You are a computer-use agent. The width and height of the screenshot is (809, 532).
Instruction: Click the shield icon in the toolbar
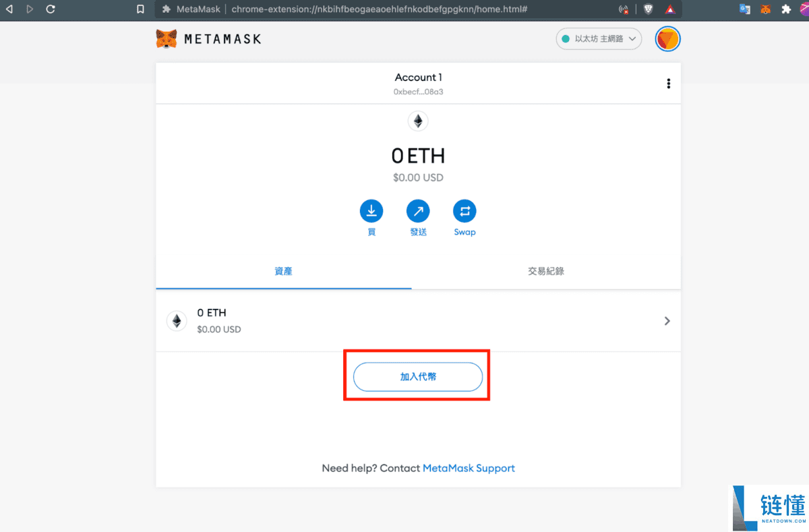click(x=648, y=9)
